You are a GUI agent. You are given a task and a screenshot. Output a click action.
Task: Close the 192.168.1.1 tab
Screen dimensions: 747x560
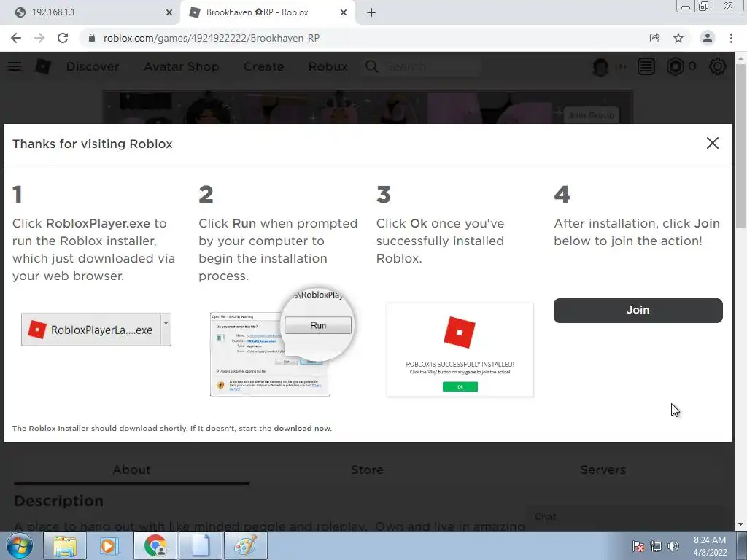coord(169,12)
